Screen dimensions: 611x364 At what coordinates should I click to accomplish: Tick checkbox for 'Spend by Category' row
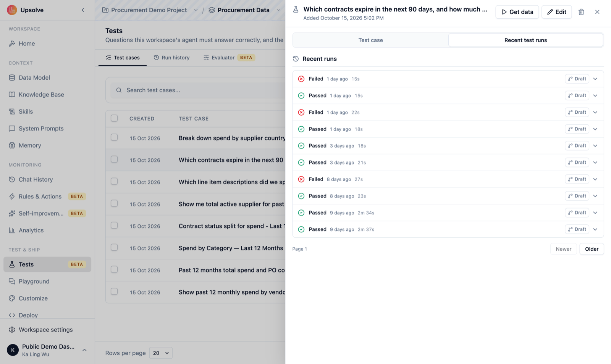(114, 247)
